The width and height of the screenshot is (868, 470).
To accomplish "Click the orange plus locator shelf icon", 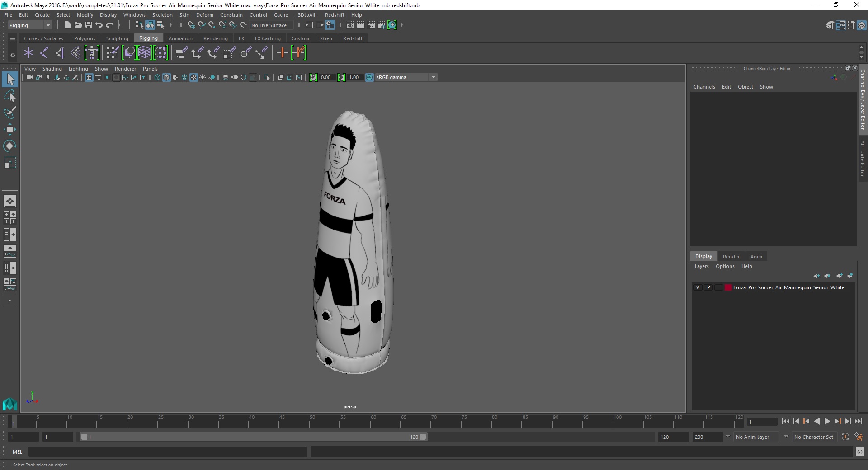I will [x=283, y=53].
